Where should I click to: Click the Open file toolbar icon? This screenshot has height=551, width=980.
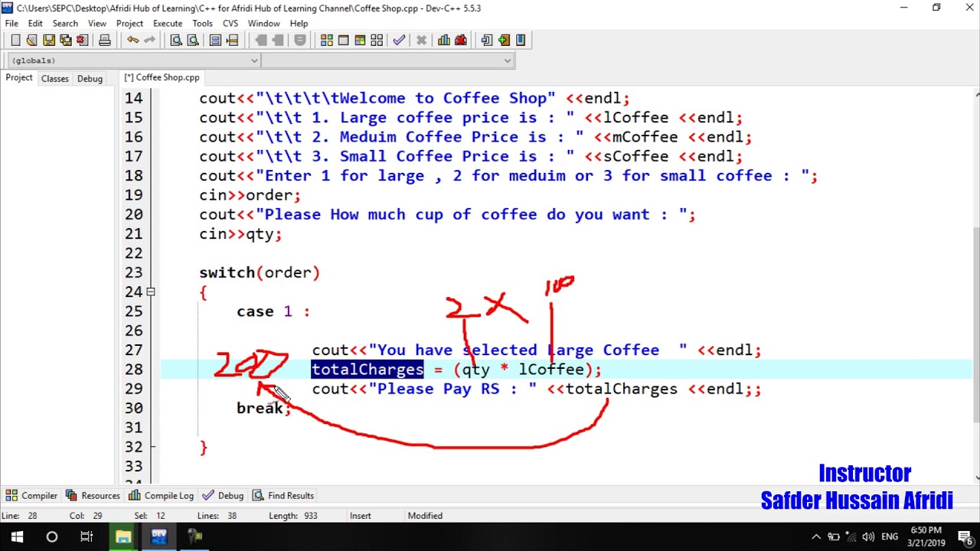32,40
